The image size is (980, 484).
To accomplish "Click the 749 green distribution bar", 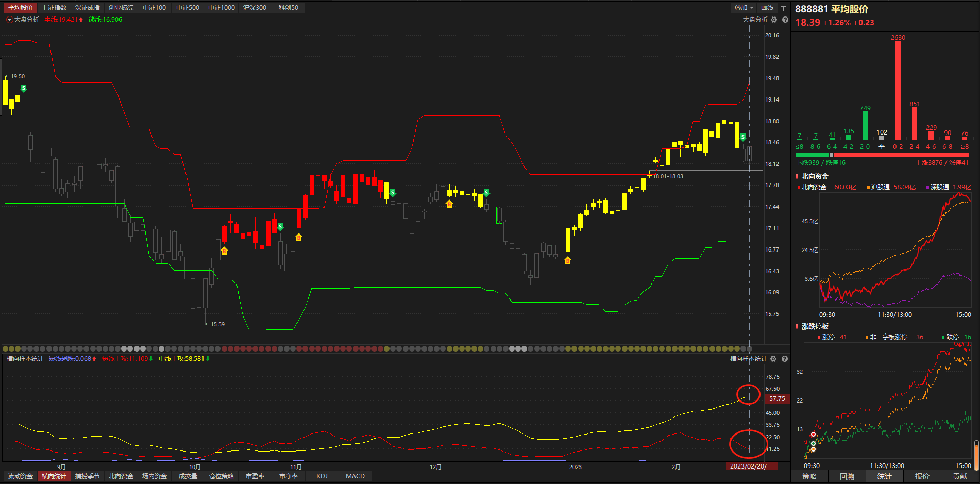I will tap(865, 126).
